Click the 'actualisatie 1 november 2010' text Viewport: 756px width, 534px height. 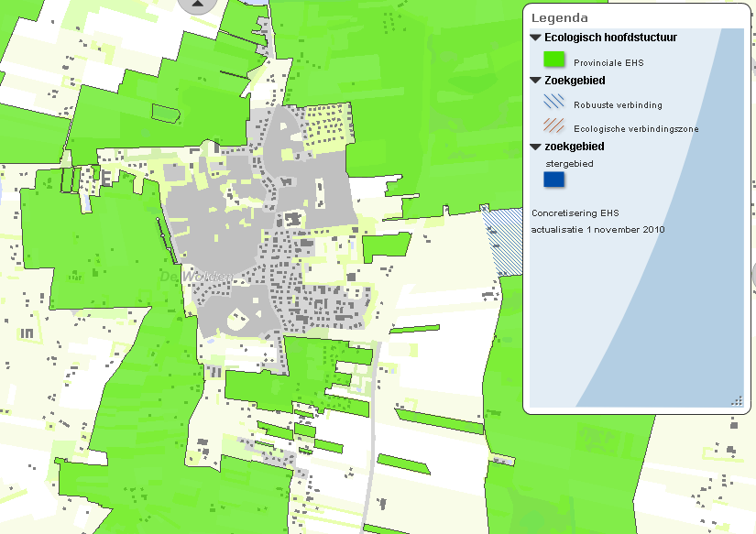(x=597, y=229)
